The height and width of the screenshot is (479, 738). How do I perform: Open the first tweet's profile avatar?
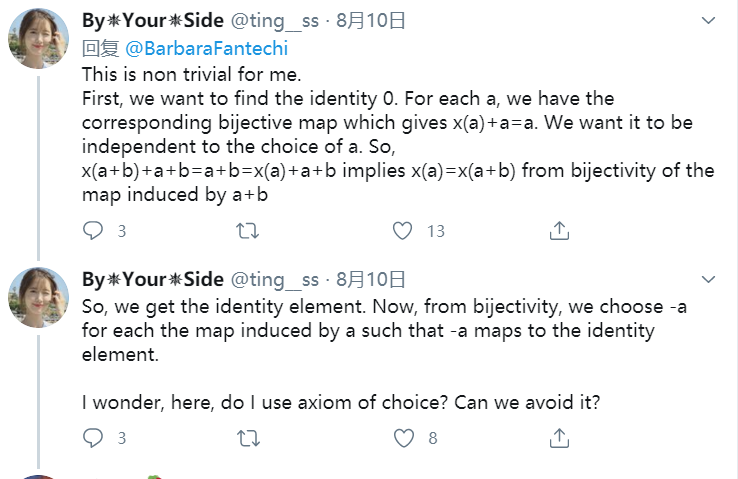tap(38, 40)
